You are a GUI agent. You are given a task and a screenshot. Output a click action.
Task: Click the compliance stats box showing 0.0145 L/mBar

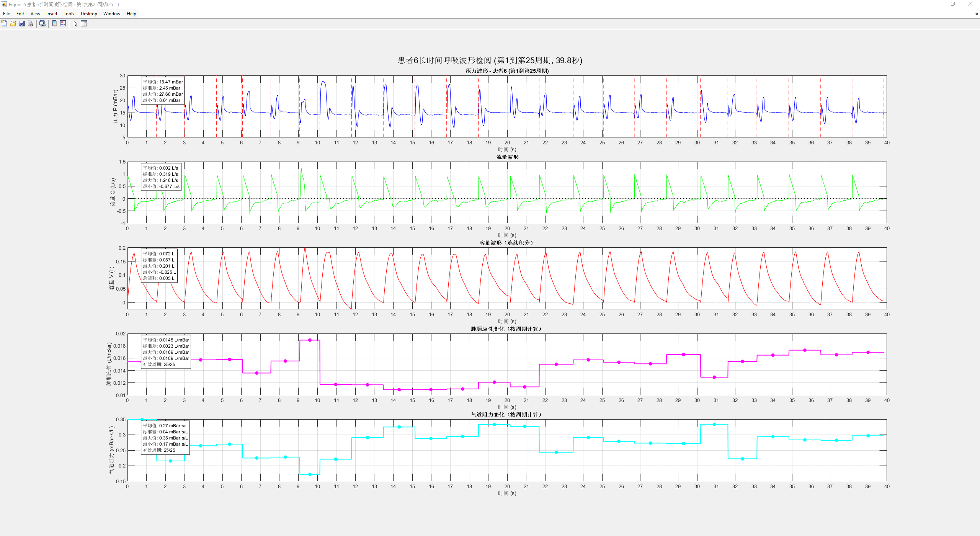tap(166, 352)
